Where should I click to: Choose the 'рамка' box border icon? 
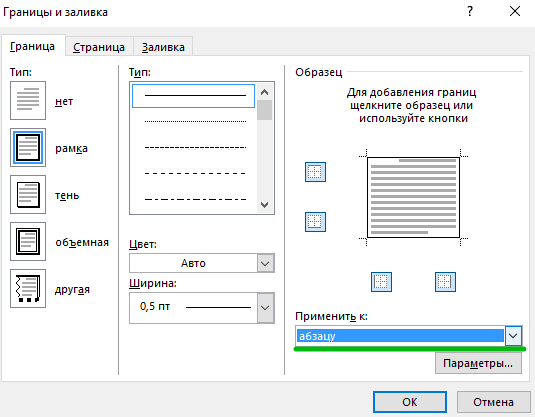[x=28, y=147]
